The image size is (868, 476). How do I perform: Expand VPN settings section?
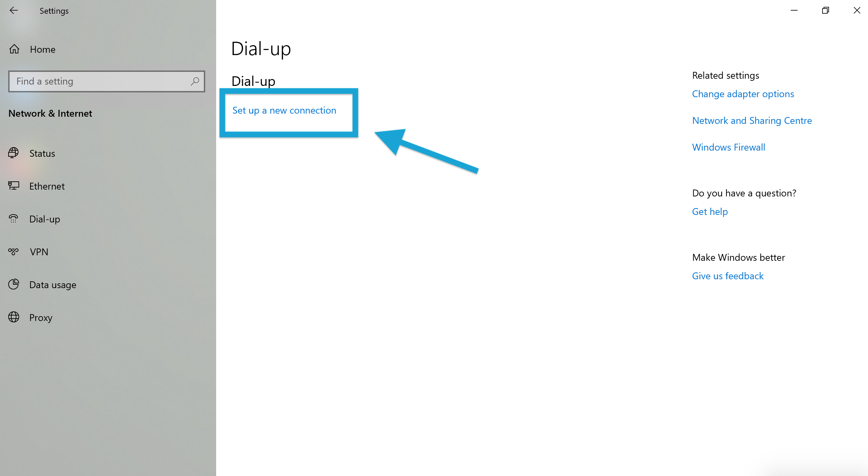[x=39, y=252]
